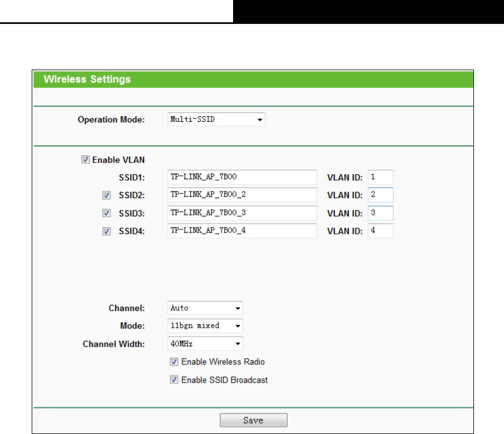Viewport: 504px width, 434px height.
Task: Click the SSID1 name field
Action: (x=243, y=177)
